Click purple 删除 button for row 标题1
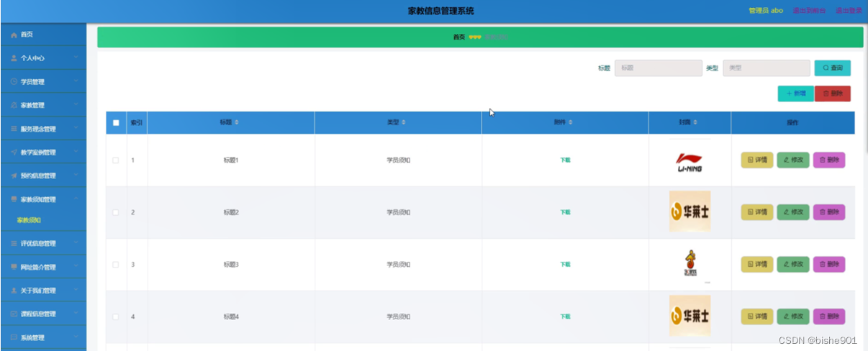Viewport: 868px width, 351px height. coord(829,160)
